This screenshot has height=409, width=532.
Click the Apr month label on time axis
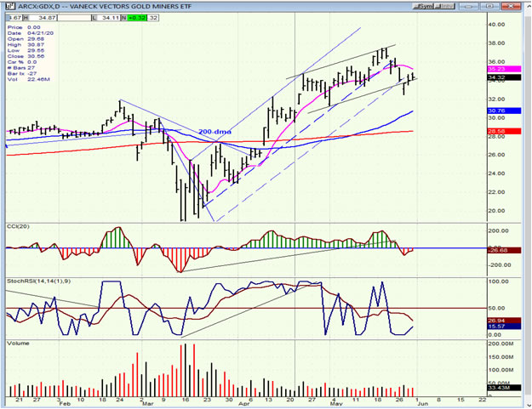[x=244, y=404]
